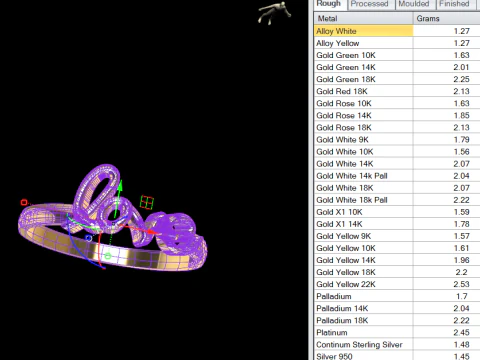
Task: Select the Gold Rose 10K row
Action: [x=397, y=103]
